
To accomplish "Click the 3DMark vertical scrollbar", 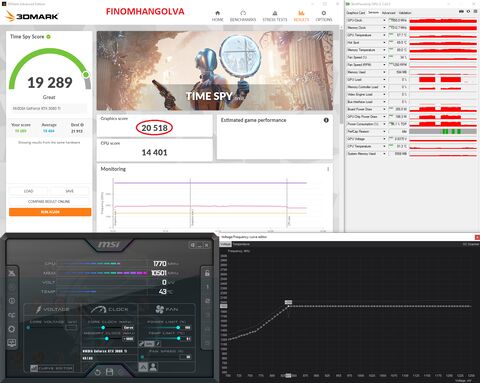I will 341,77.
